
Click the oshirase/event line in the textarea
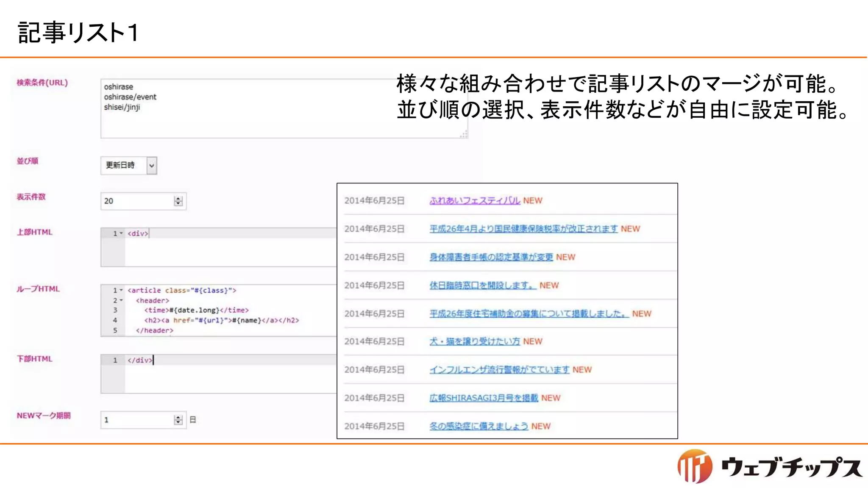(130, 97)
